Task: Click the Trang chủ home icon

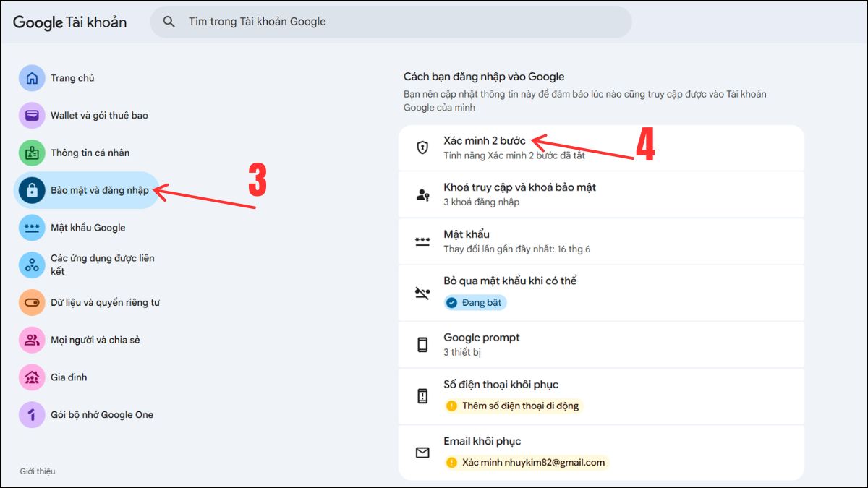Action: [x=32, y=78]
